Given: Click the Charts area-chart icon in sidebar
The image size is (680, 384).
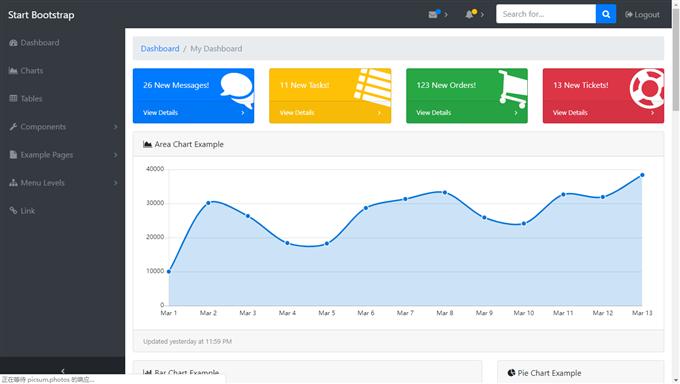Looking at the screenshot, I should (13, 71).
